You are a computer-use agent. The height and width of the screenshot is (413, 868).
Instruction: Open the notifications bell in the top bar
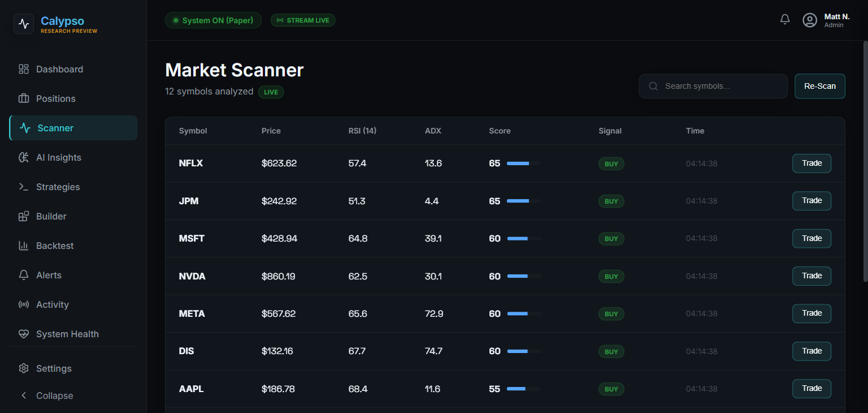784,19
